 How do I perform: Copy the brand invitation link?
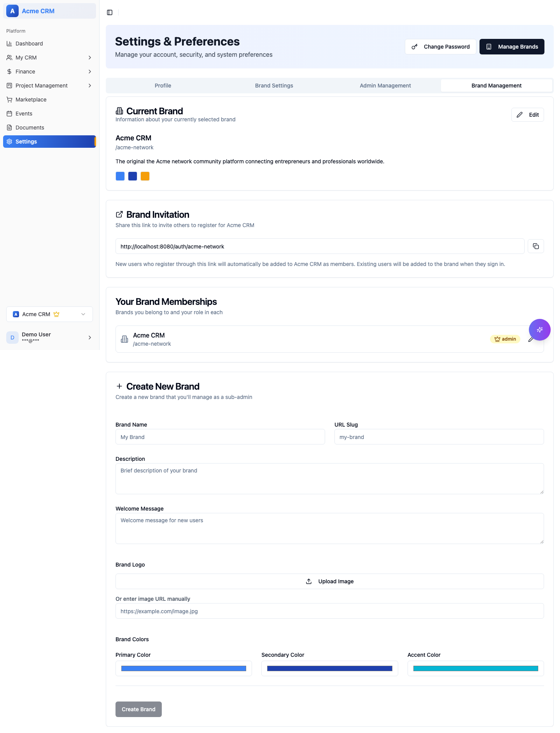(536, 246)
